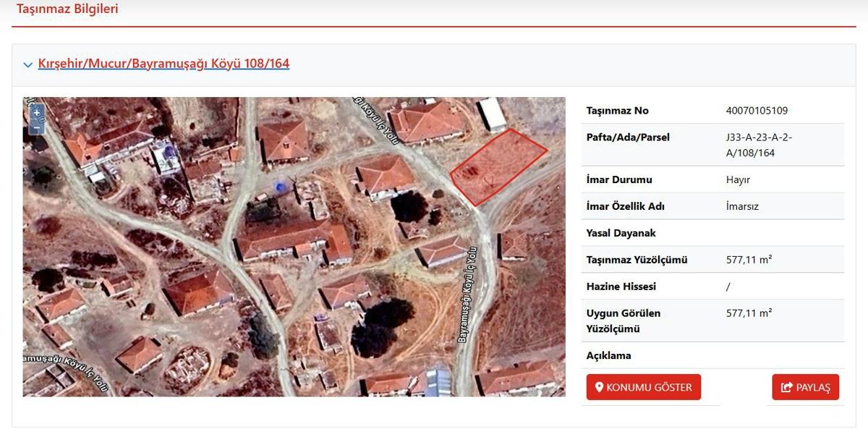
Task: Click the Taşınmaz No value 40070105109
Action: tap(757, 111)
